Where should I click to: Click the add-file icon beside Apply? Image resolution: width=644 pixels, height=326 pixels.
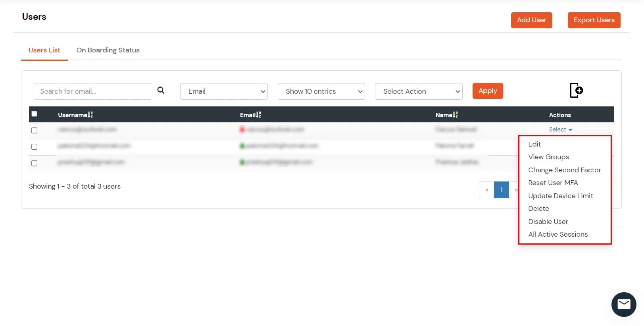point(576,91)
